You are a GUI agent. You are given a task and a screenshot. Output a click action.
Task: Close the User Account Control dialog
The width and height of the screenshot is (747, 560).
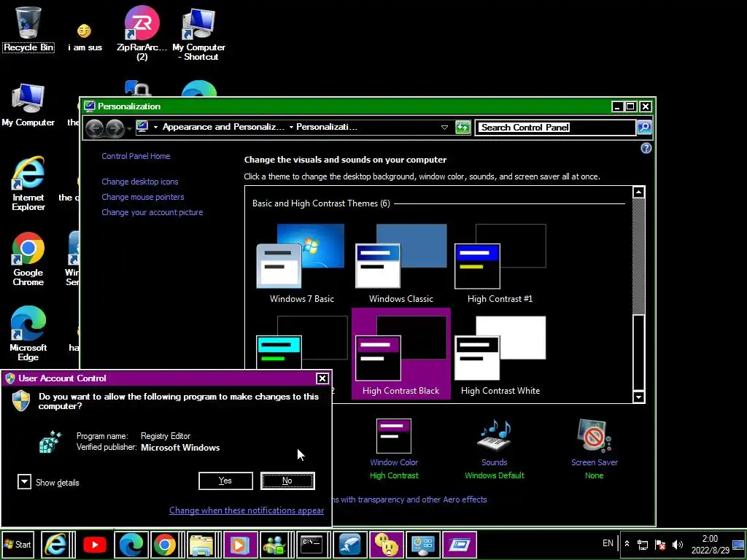pos(322,378)
